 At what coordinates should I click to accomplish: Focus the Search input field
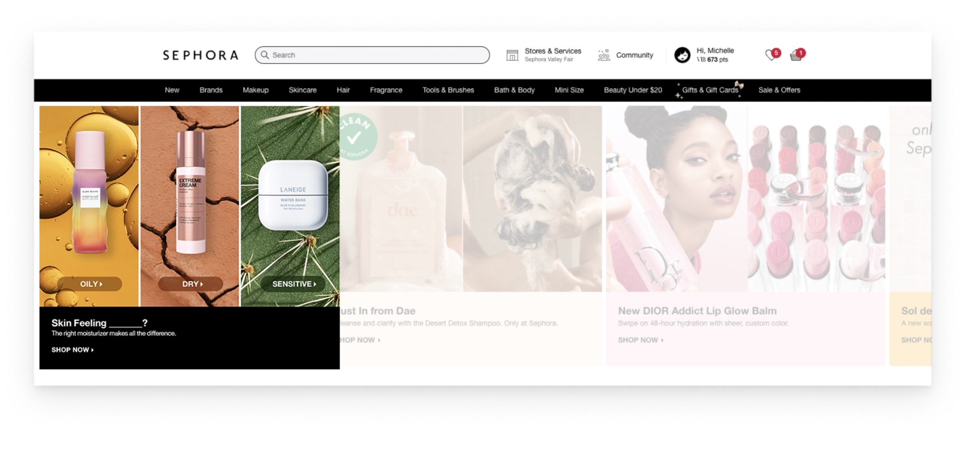point(372,55)
